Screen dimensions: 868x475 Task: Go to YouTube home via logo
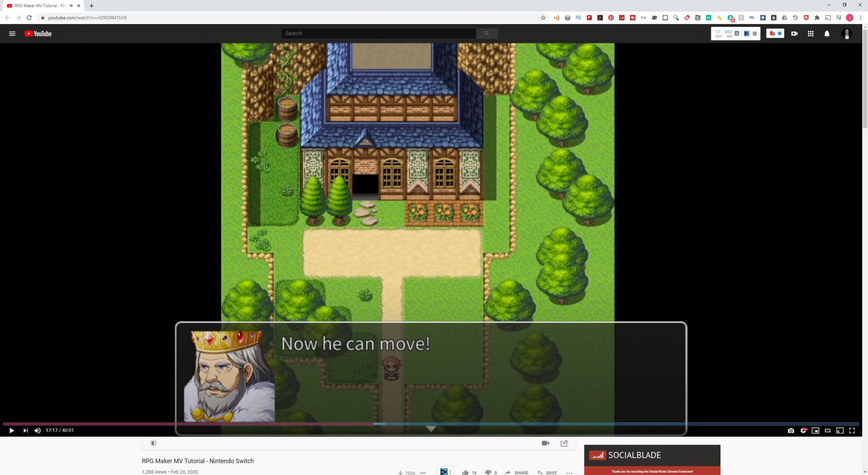pos(38,34)
